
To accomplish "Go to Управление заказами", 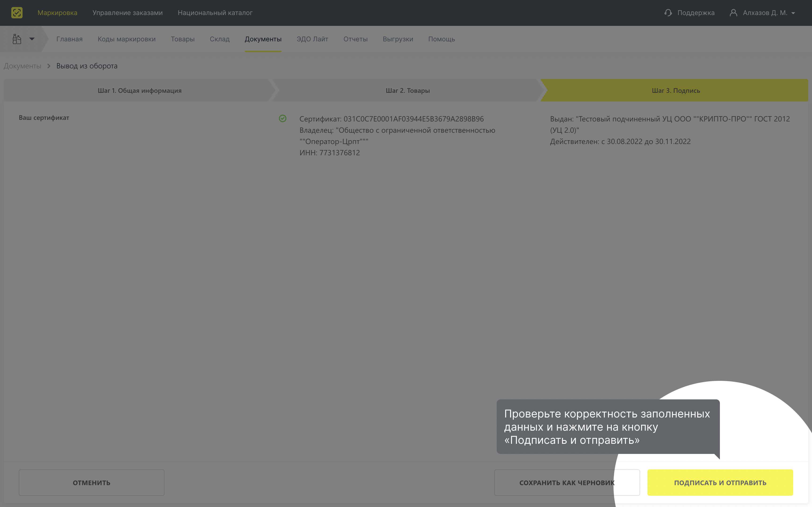I will pos(127,13).
